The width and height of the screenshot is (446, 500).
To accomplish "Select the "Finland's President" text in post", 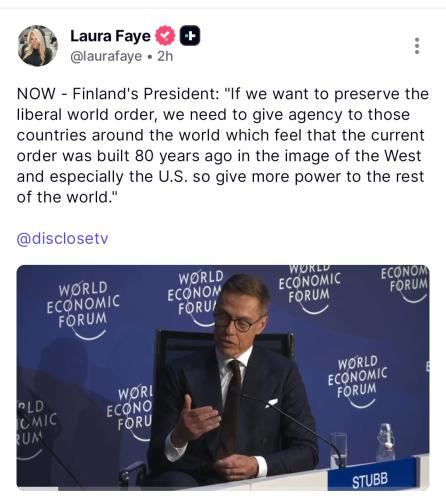I will coord(146,94).
